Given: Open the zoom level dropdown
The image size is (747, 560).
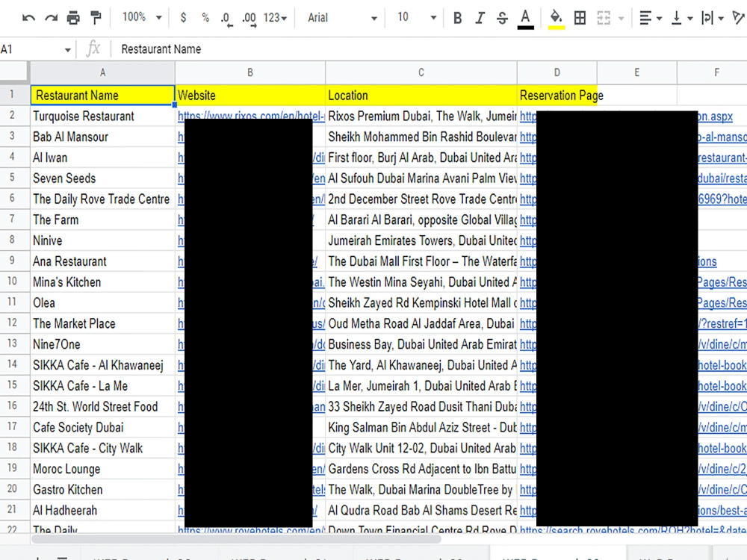Looking at the screenshot, I should point(142,18).
